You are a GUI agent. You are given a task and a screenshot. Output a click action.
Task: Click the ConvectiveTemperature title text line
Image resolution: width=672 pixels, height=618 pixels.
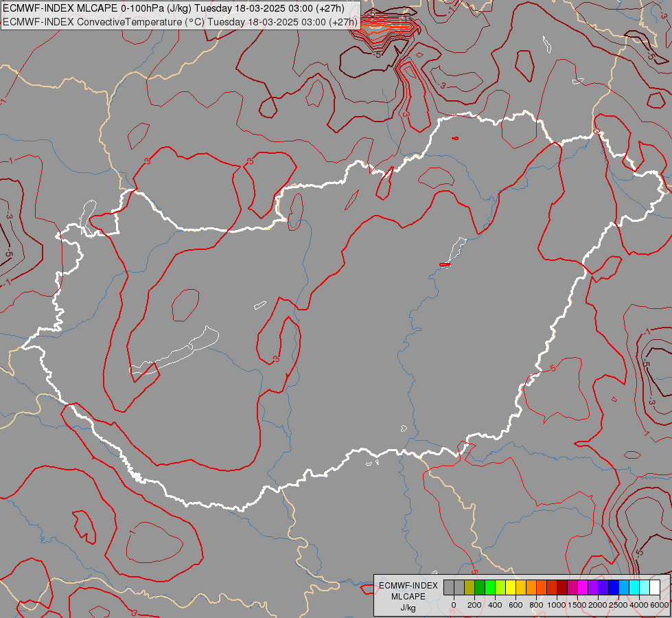coord(180,22)
